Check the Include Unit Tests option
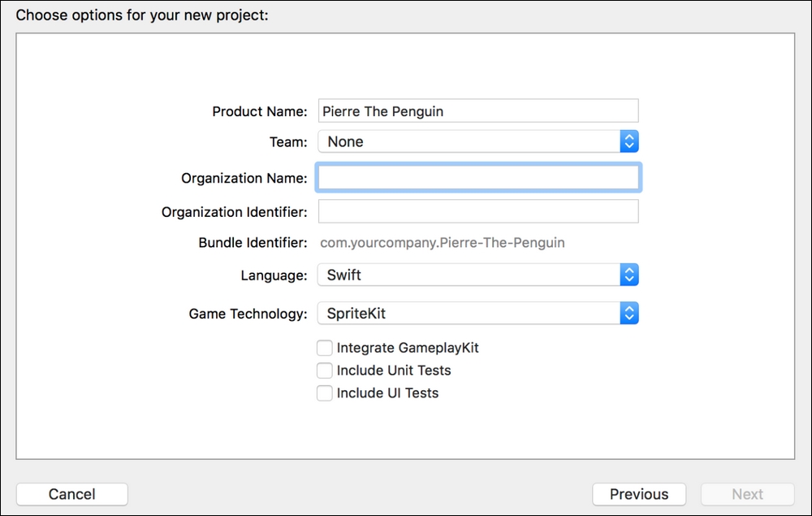This screenshot has height=516, width=812. click(325, 371)
